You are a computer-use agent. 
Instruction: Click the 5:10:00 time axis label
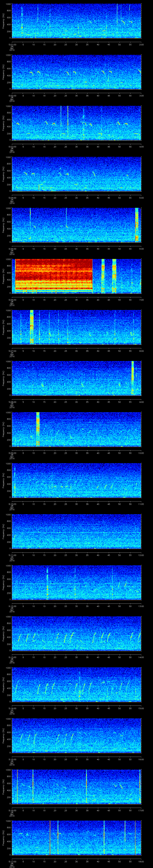pos(12,504)
